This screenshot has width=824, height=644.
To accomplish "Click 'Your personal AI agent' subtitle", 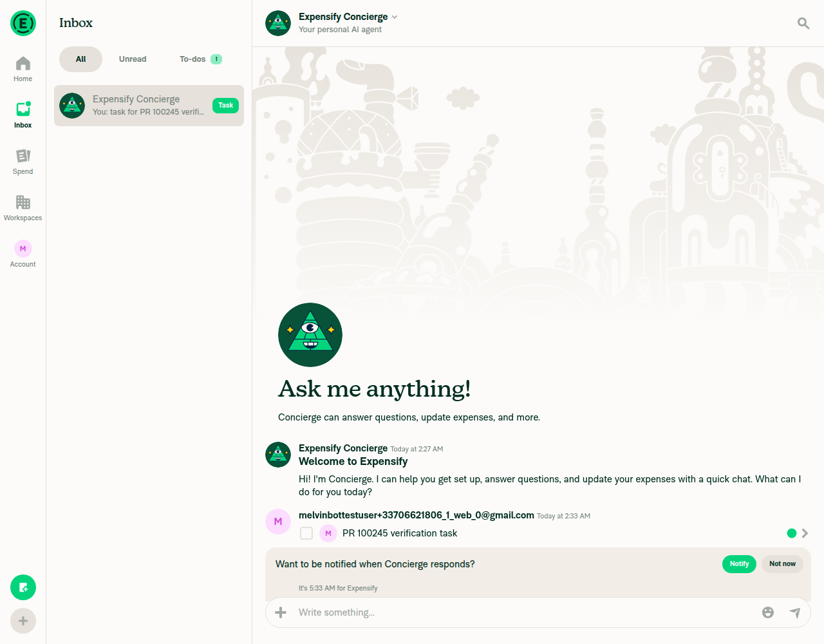I will click(340, 30).
